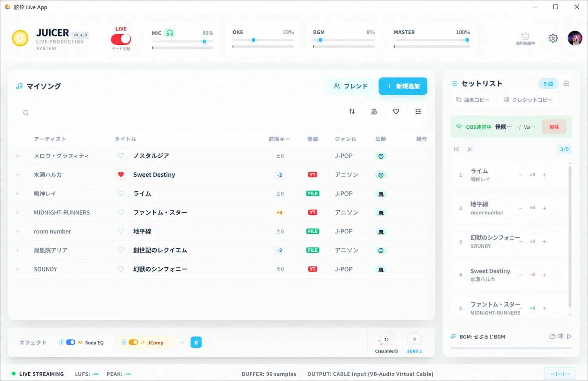The width and height of the screenshot is (588, 381).
Task: Click the +4 key badge for ファントム・スター in song table
Action: tap(279, 213)
